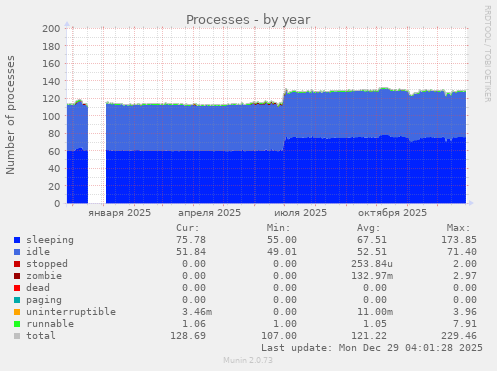Click the zombie legend color swatch
This screenshot has width=497, height=371.
[x=17, y=276]
